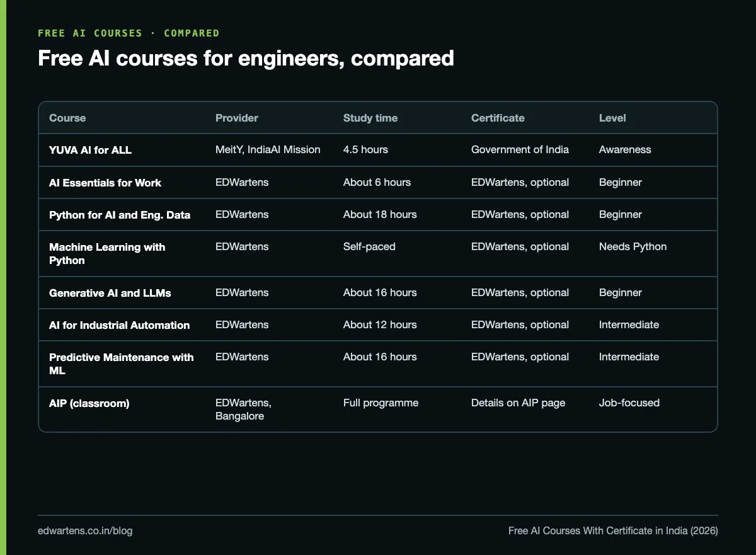The height and width of the screenshot is (555, 756).
Task: Click the 'Provider' column header
Action: 237,118
